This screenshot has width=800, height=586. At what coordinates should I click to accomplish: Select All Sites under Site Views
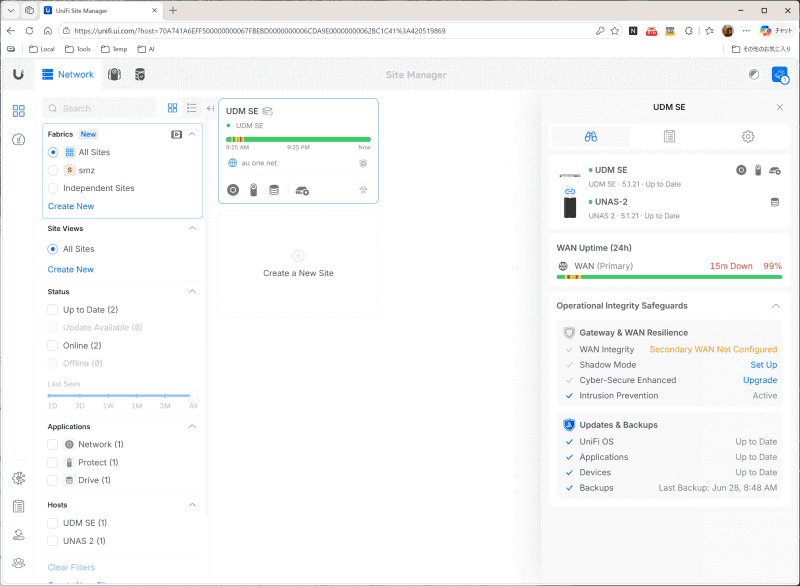click(x=53, y=249)
